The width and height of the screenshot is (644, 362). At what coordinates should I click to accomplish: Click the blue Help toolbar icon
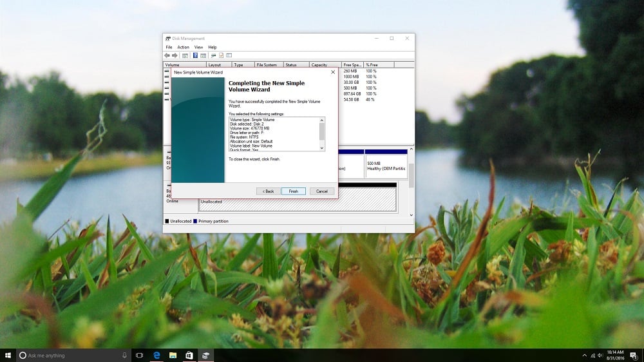[x=195, y=55]
